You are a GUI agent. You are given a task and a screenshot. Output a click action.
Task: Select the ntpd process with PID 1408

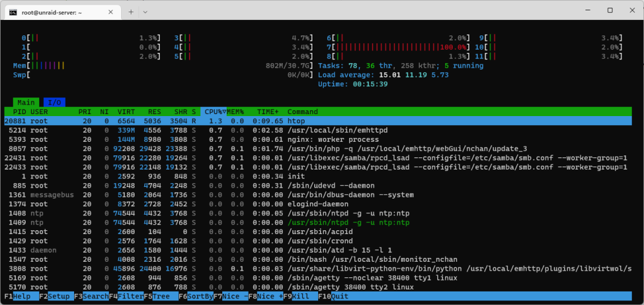pos(318,213)
